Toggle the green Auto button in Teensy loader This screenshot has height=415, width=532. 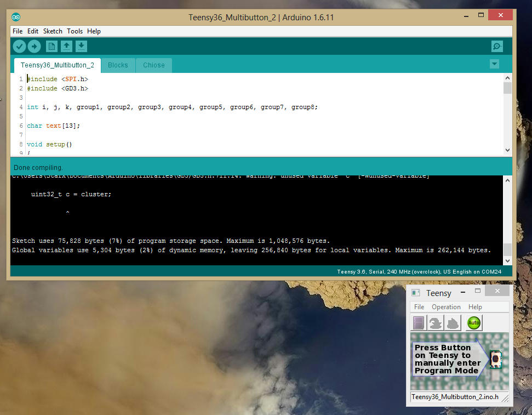473,323
